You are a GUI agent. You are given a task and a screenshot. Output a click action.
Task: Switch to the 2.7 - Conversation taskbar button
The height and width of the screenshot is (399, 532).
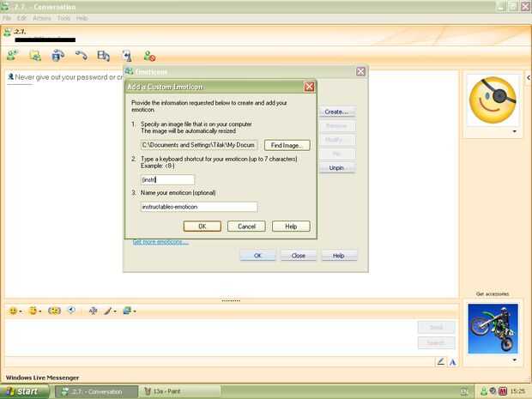click(96, 391)
